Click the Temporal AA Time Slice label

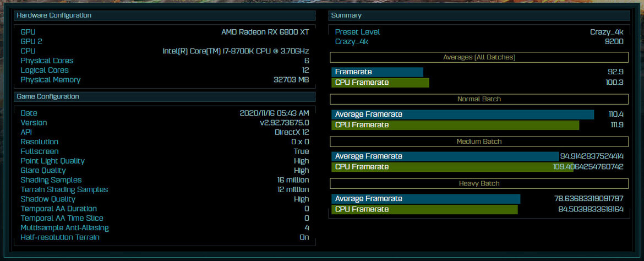[62, 218]
